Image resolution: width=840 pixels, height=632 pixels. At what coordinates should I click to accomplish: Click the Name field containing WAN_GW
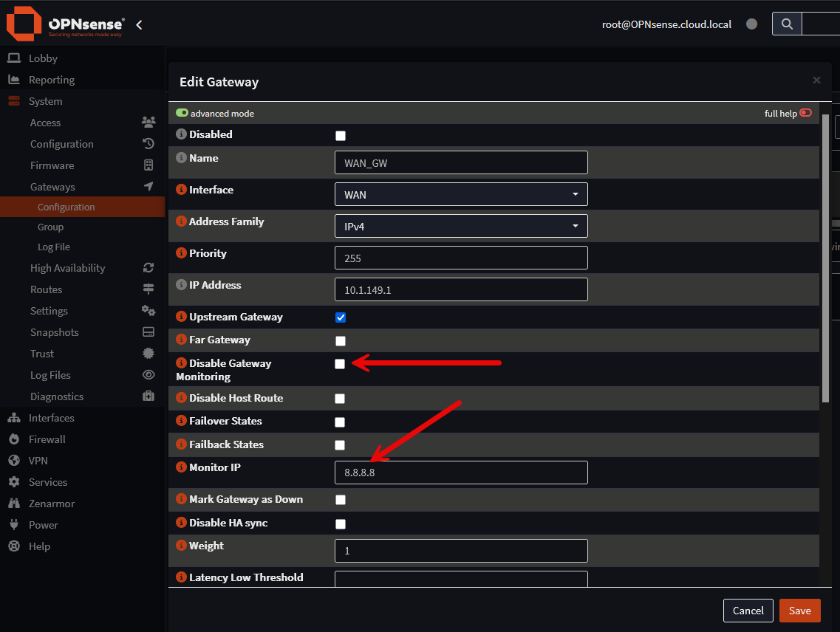[x=461, y=162]
